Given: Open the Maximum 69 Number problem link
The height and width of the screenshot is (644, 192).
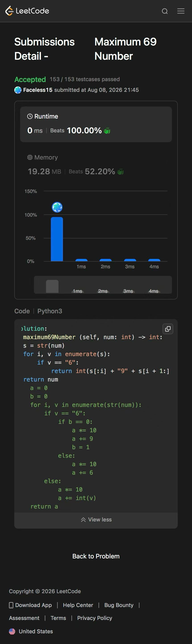Looking at the screenshot, I should click(125, 49).
